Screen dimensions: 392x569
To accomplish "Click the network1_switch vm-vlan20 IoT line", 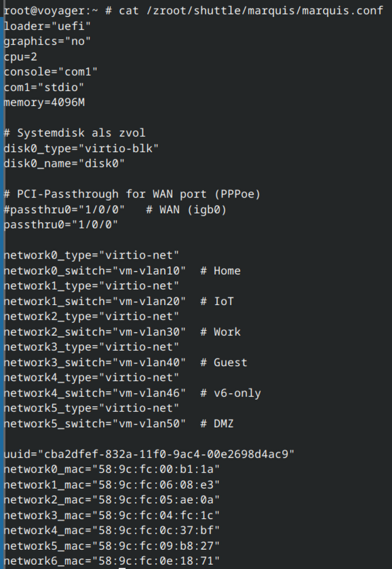I will coord(119,301).
